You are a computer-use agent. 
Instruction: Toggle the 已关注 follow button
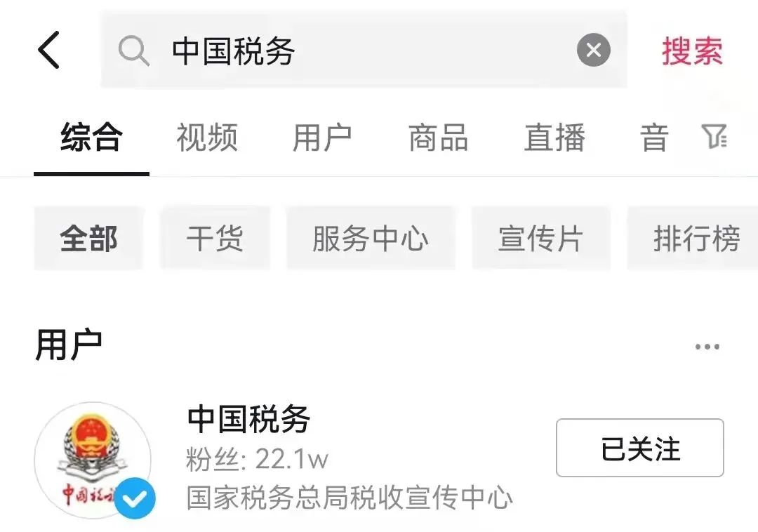(639, 448)
